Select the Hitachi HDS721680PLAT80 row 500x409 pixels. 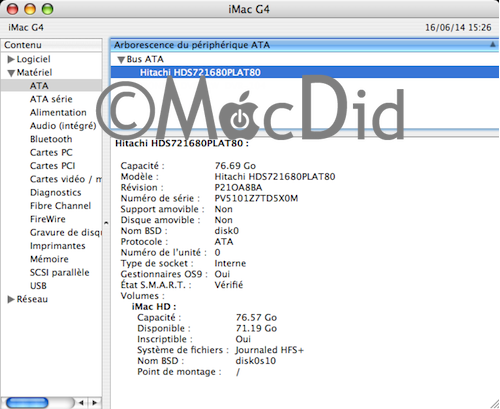[x=305, y=72]
